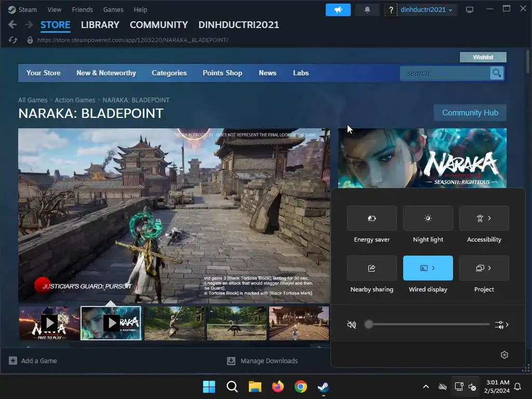Click the Wishlist button

[x=483, y=57]
